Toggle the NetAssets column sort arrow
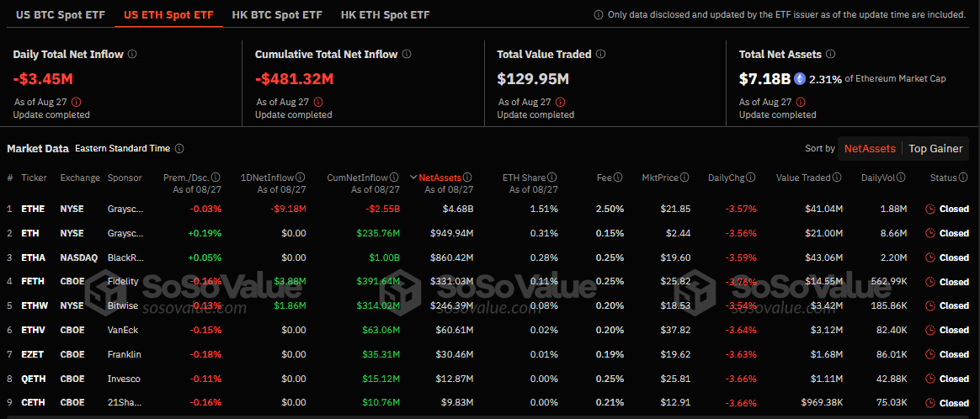 tap(413, 178)
